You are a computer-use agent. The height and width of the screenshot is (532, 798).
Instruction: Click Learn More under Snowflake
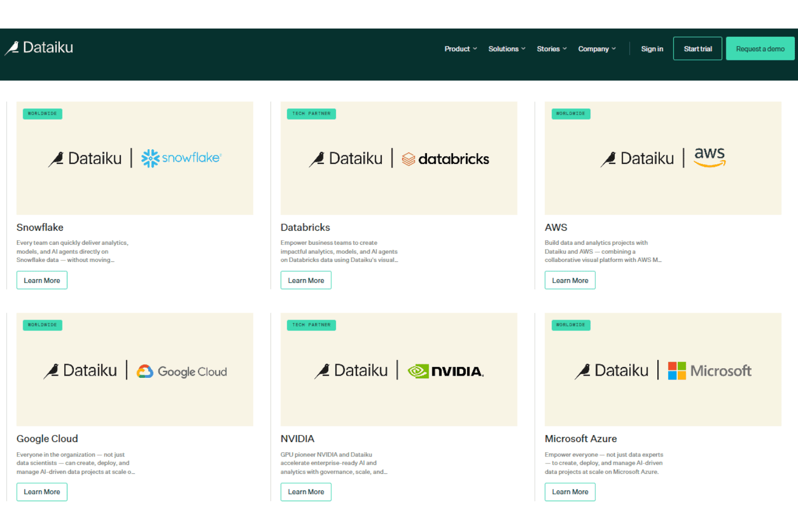pos(42,280)
